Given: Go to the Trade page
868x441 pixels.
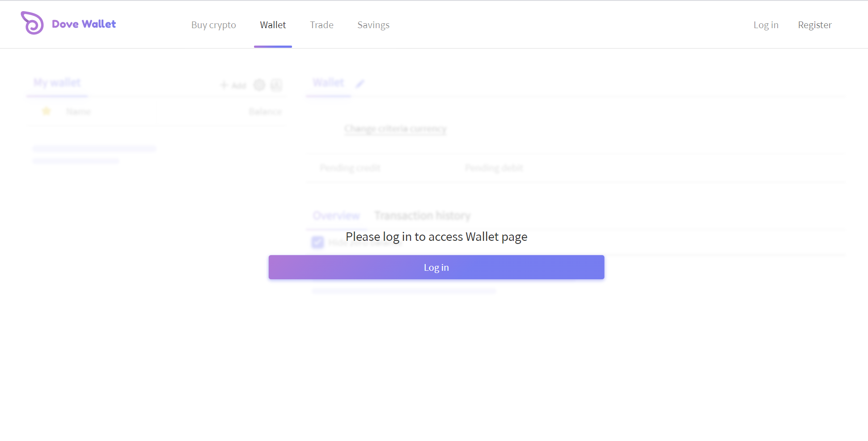Looking at the screenshot, I should [322, 25].
